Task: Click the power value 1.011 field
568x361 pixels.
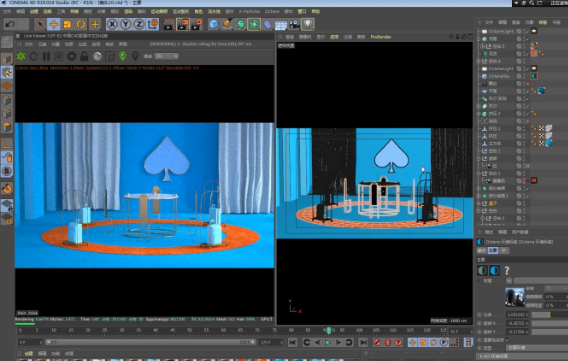Action: tap(517, 315)
